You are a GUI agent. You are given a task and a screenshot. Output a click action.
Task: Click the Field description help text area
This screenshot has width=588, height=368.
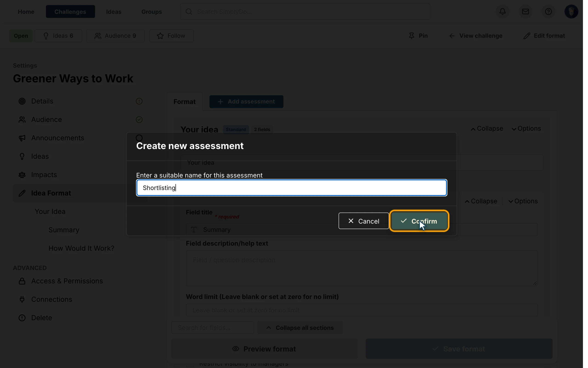(362, 268)
